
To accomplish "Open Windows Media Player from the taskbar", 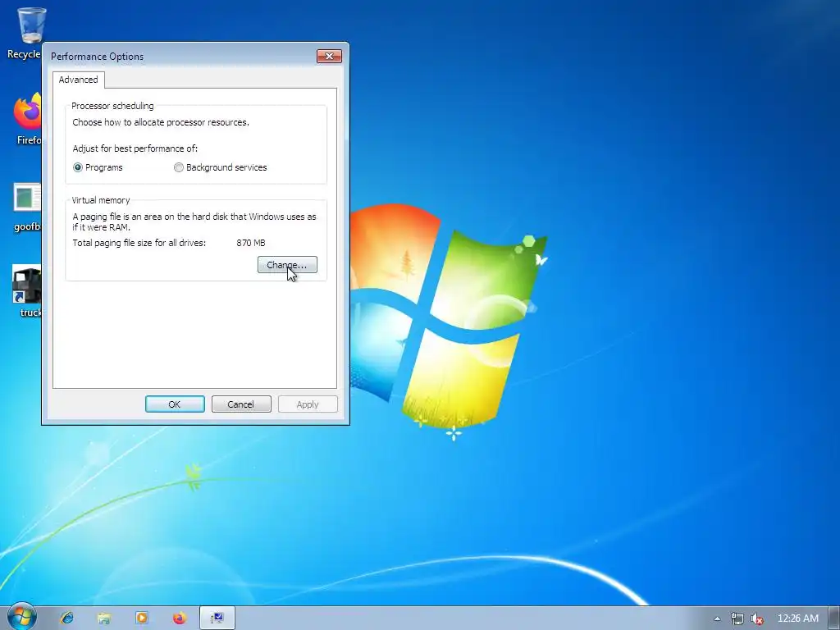I will pos(142,619).
